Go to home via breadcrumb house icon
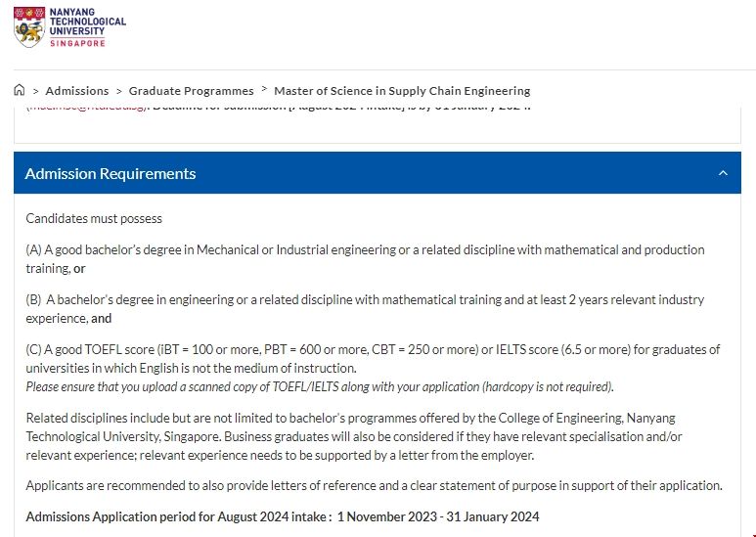 (20, 90)
